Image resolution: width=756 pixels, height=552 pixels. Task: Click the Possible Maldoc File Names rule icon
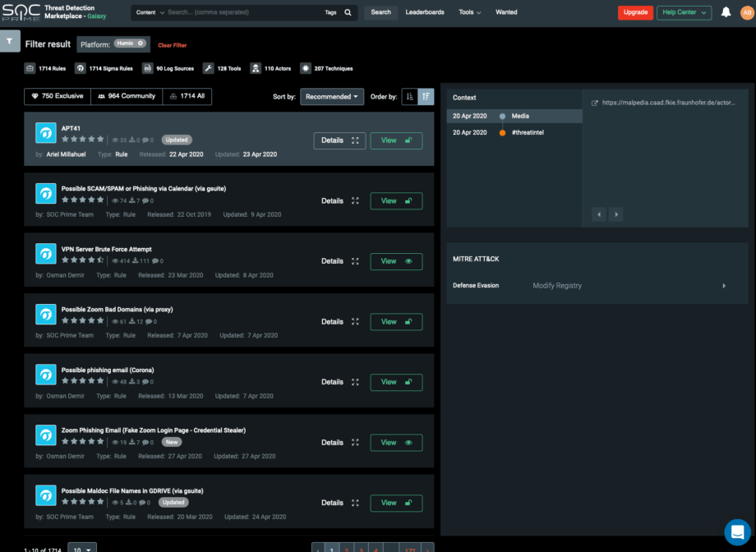pyautogui.click(x=46, y=495)
